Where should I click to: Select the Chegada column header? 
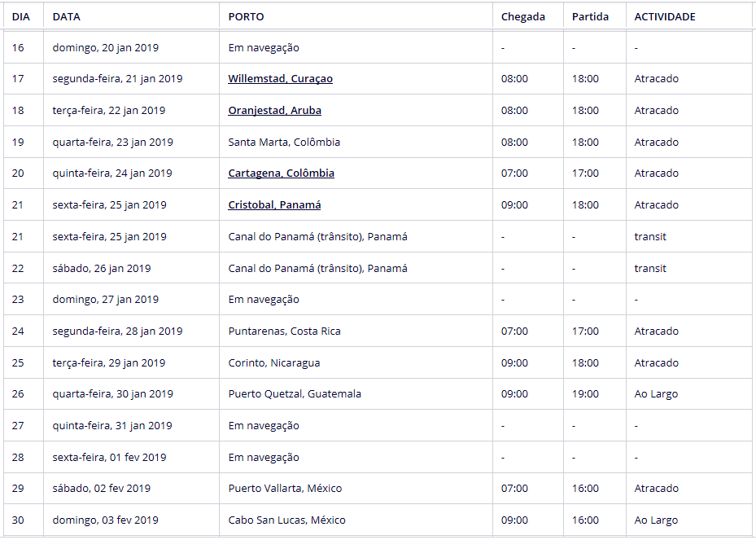point(522,16)
